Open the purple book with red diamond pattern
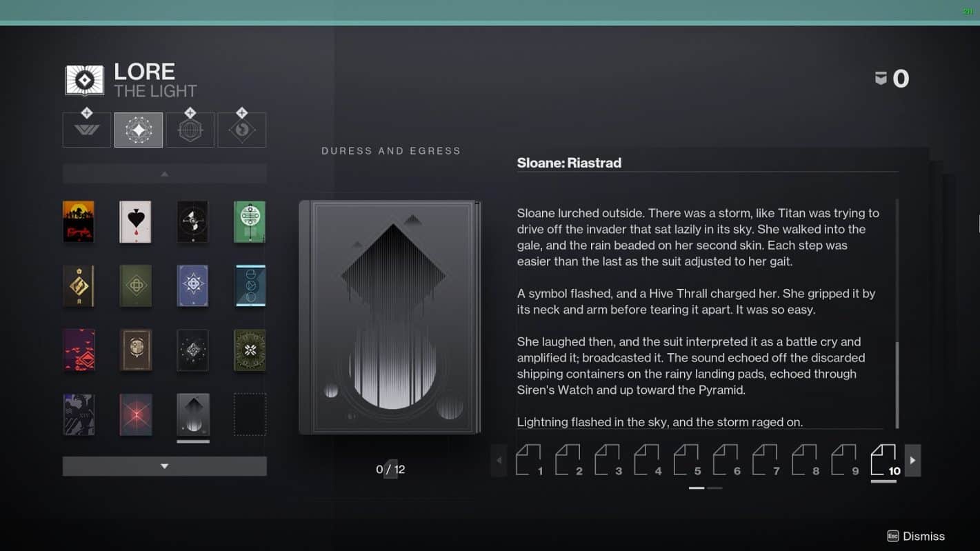 79,350
